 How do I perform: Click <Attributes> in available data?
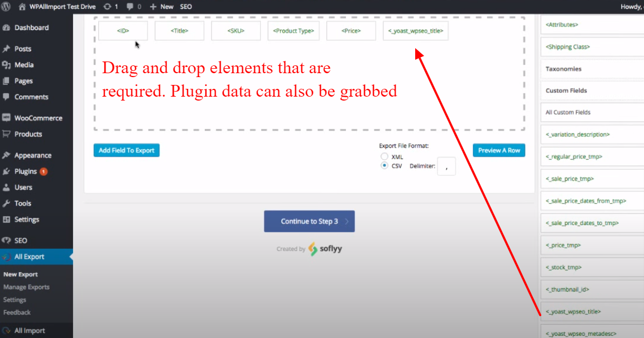point(592,25)
